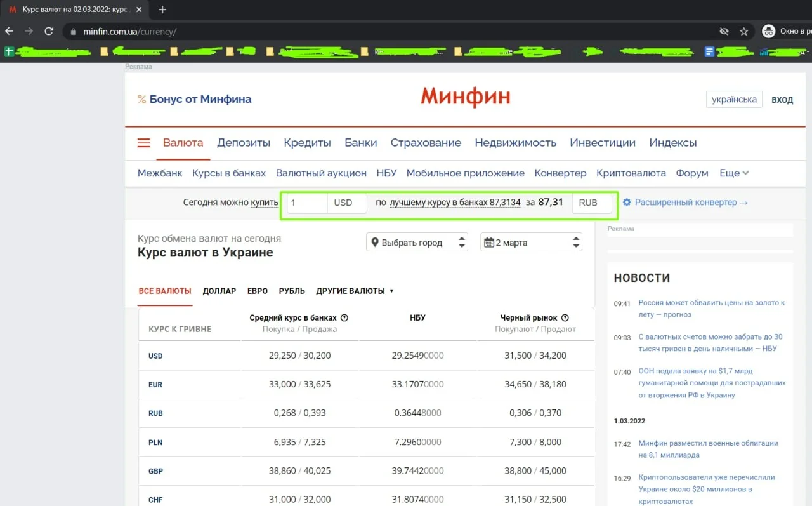Open the Страхование section
This screenshot has width=812, height=506.
pyautogui.click(x=426, y=143)
